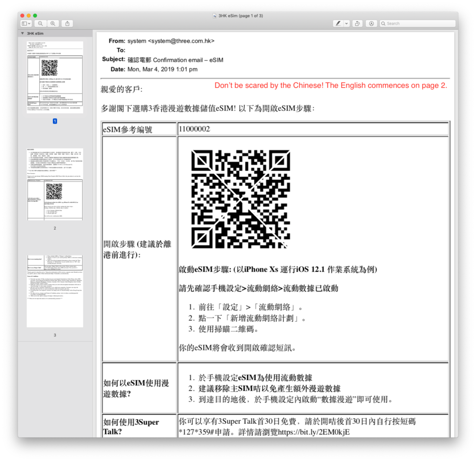Click the eSIM reference number 11000002
This screenshot has height=461, width=476.
[x=194, y=129]
